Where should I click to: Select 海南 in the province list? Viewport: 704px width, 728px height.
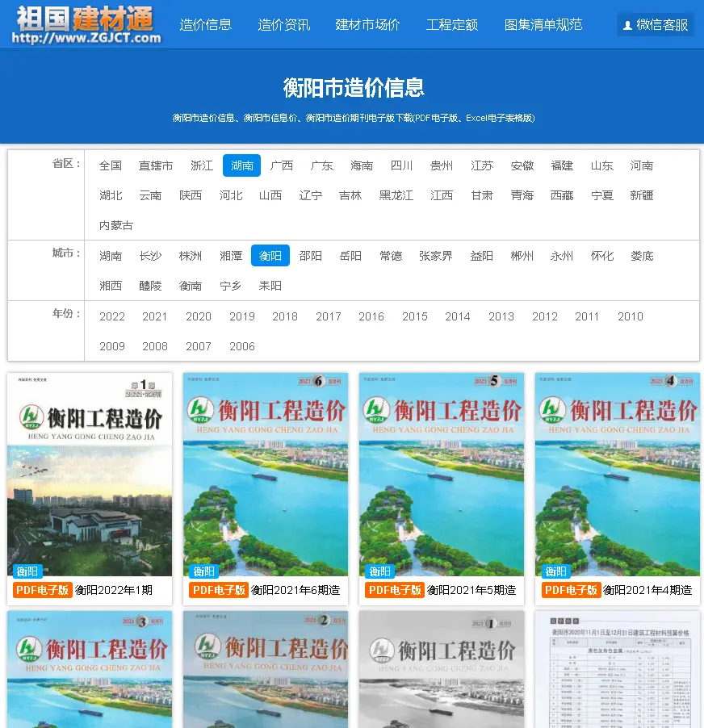click(x=362, y=165)
